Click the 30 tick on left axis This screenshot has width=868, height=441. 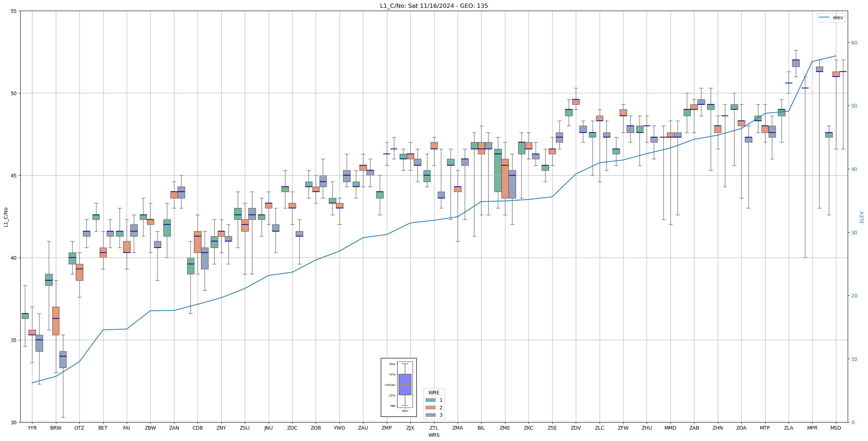14,422
